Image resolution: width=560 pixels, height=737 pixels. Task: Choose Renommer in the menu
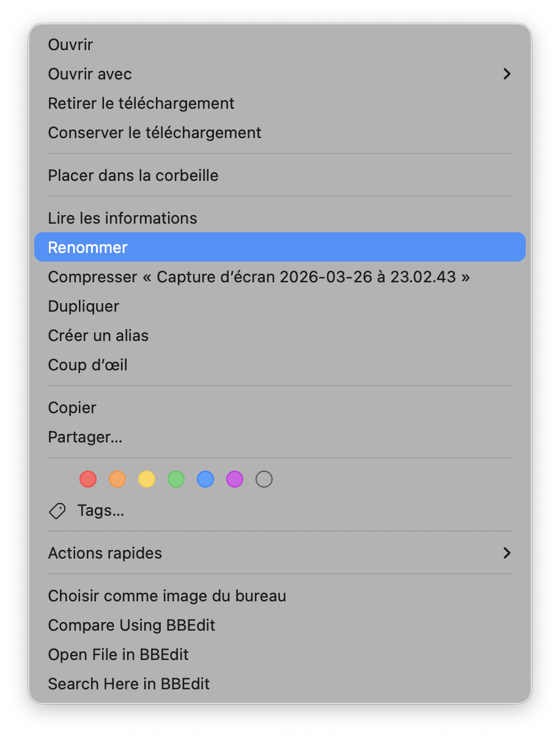(87, 248)
